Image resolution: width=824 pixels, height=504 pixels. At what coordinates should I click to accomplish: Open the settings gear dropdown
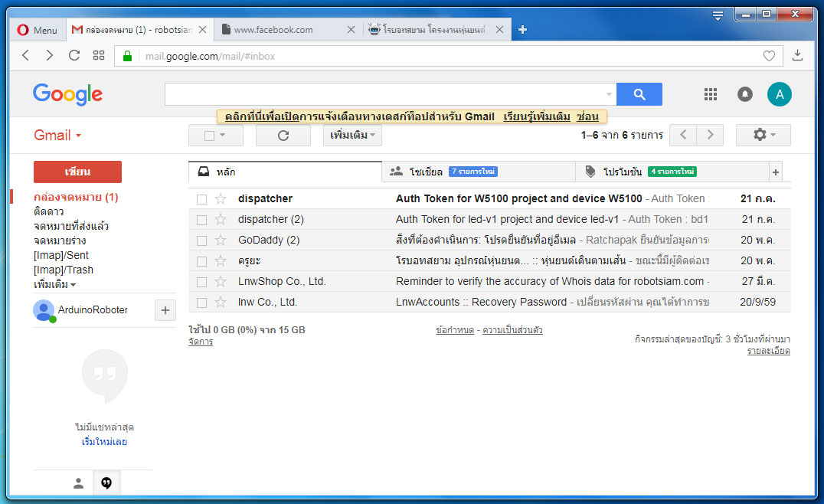(x=763, y=135)
